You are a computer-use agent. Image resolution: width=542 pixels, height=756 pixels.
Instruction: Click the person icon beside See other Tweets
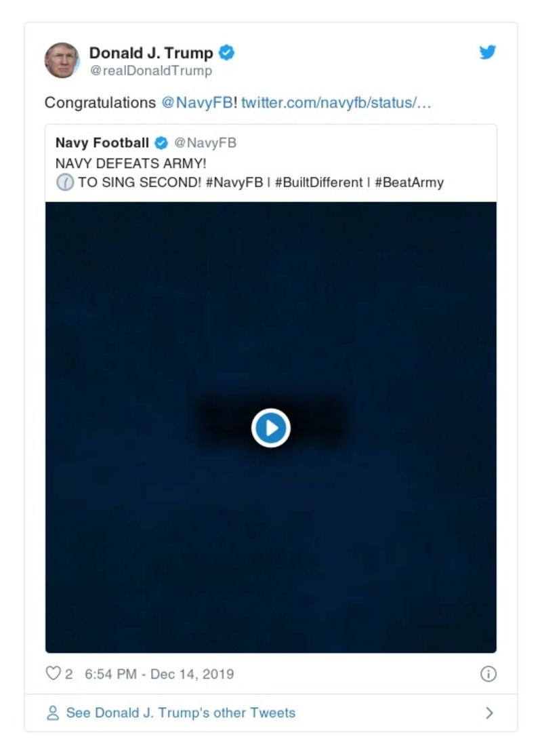tap(53, 713)
